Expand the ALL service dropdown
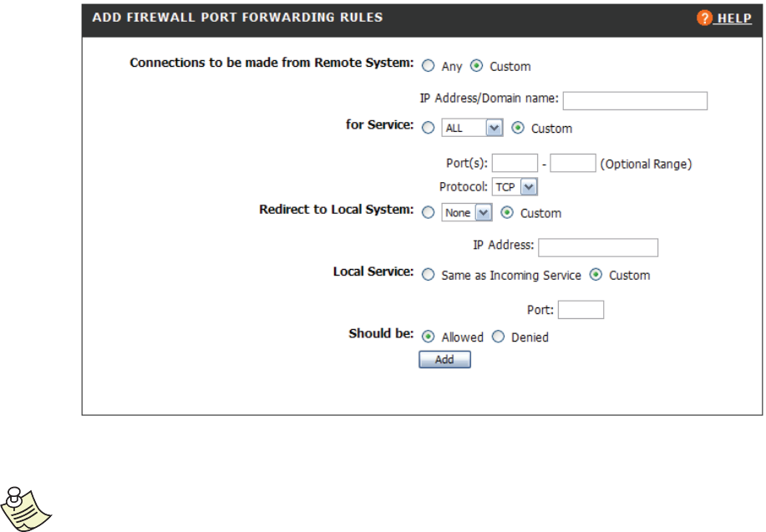Screen dimensions: 766x532 tap(493, 128)
